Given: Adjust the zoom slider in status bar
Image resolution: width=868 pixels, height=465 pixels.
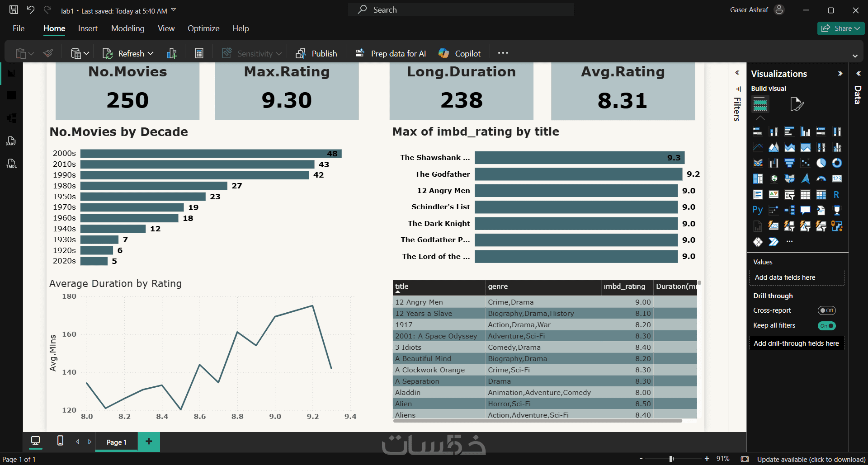Looking at the screenshot, I should click(x=671, y=459).
